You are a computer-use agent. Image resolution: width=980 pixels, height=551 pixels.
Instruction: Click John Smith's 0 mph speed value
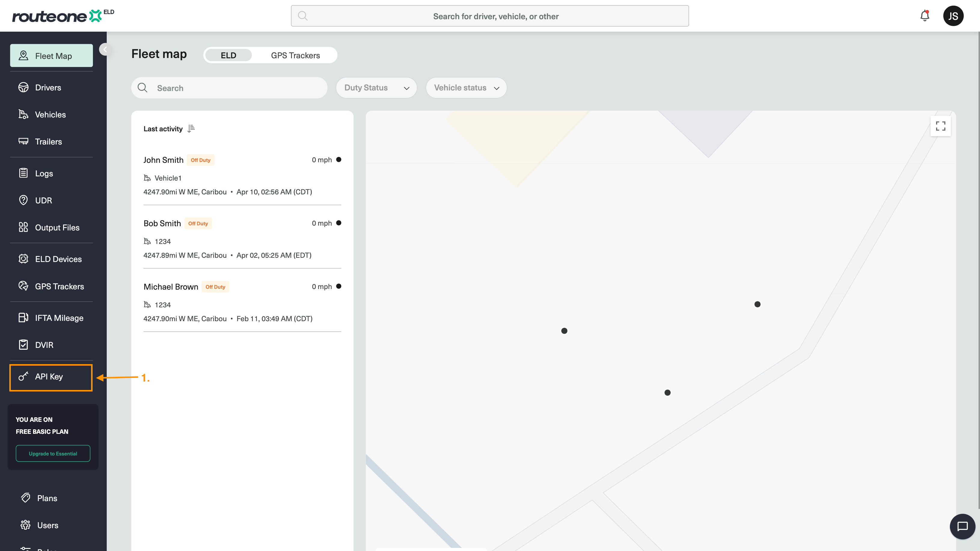coord(322,160)
